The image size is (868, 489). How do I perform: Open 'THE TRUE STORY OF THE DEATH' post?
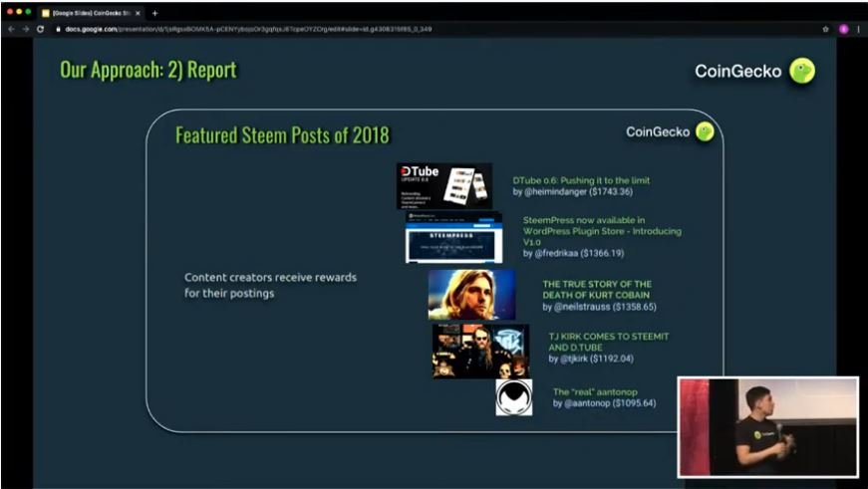(597, 289)
